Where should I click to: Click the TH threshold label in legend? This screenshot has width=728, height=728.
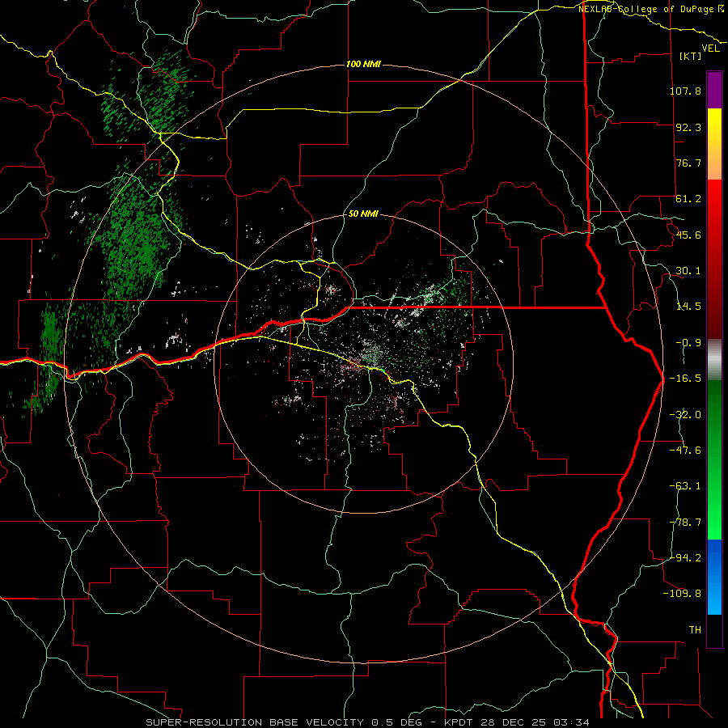click(x=695, y=630)
